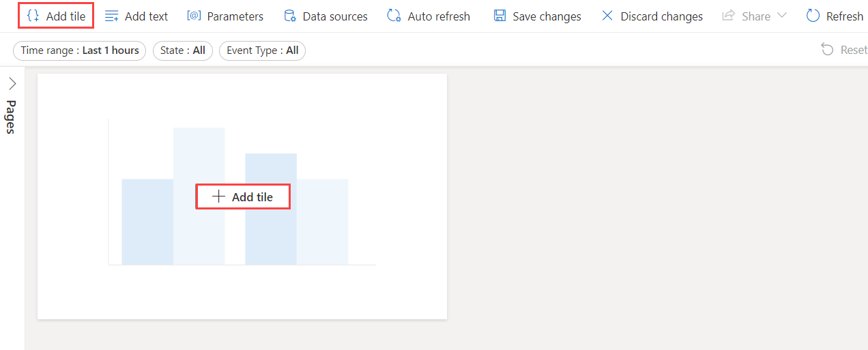Click the Add tile icon in toolbar
868x350 pixels.
tap(33, 16)
